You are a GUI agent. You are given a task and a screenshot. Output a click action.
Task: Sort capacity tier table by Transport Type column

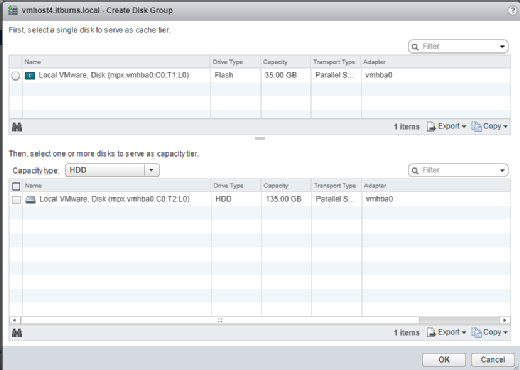[x=336, y=186]
